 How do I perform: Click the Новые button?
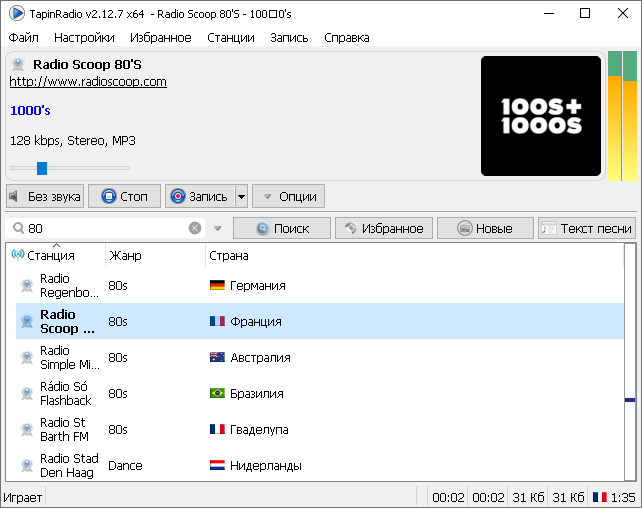[x=485, y=228]
